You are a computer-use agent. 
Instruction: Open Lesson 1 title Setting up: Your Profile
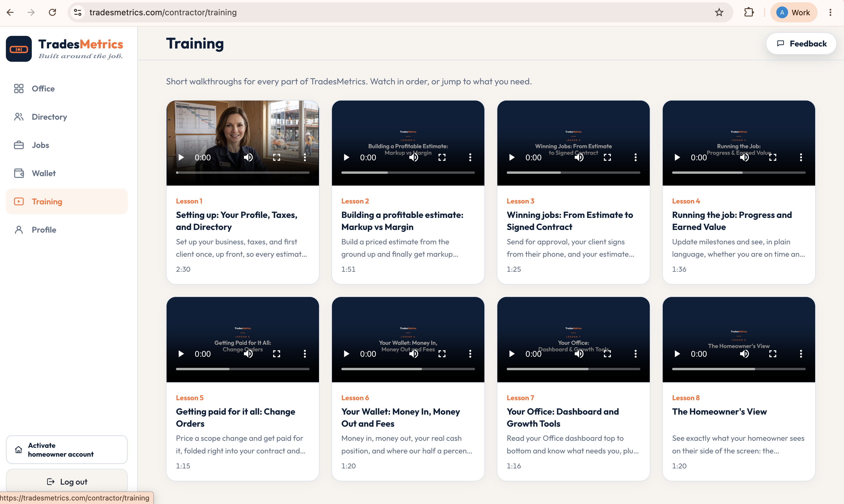237,221
